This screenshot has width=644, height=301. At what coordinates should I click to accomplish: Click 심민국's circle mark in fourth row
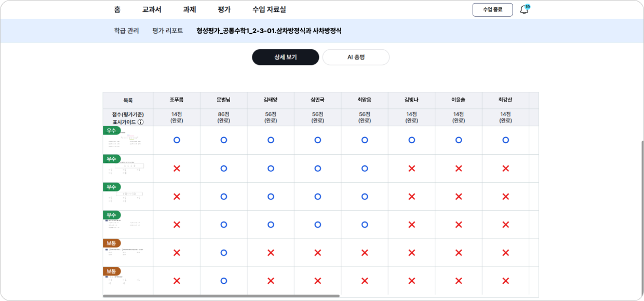pyautogui.click(x=317, y=225)
